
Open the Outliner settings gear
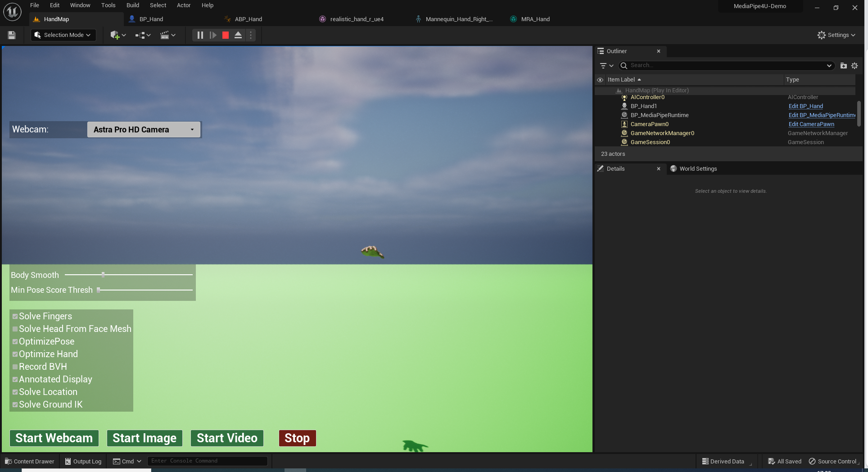coord(855,65)
